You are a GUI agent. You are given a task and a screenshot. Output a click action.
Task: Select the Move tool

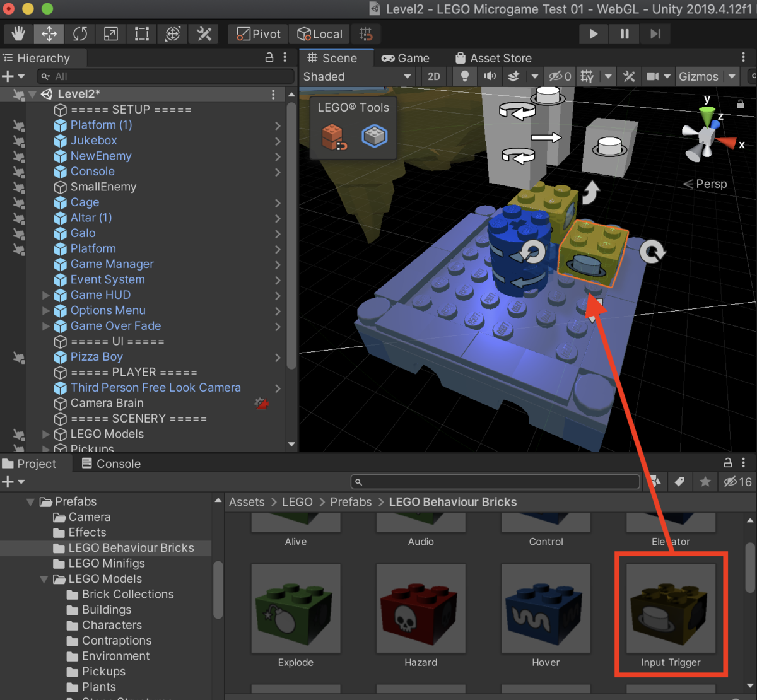[49, 34]
